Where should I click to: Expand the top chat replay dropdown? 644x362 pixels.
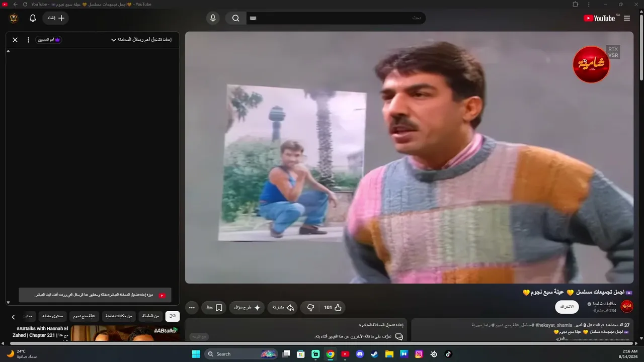[x=141, y=40]
